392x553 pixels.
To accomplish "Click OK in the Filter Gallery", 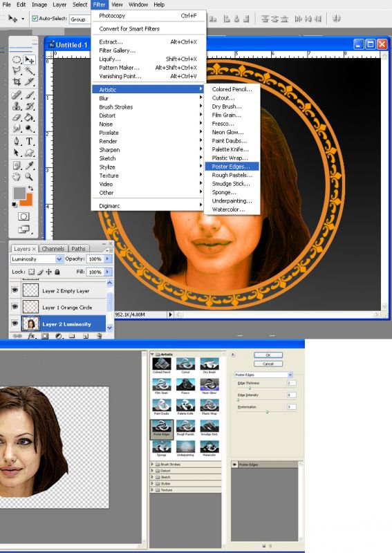I will click(268, 355).
